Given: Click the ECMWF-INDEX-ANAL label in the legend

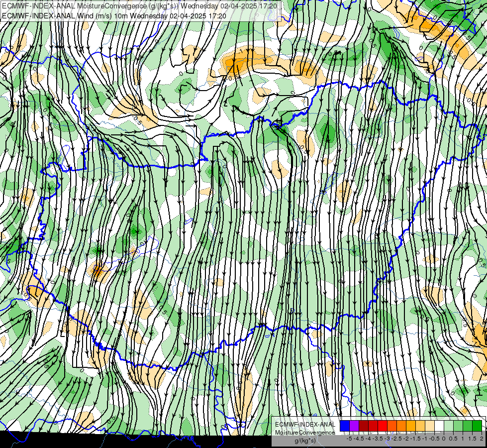Looking at the screenshot, I should (305, 425).
